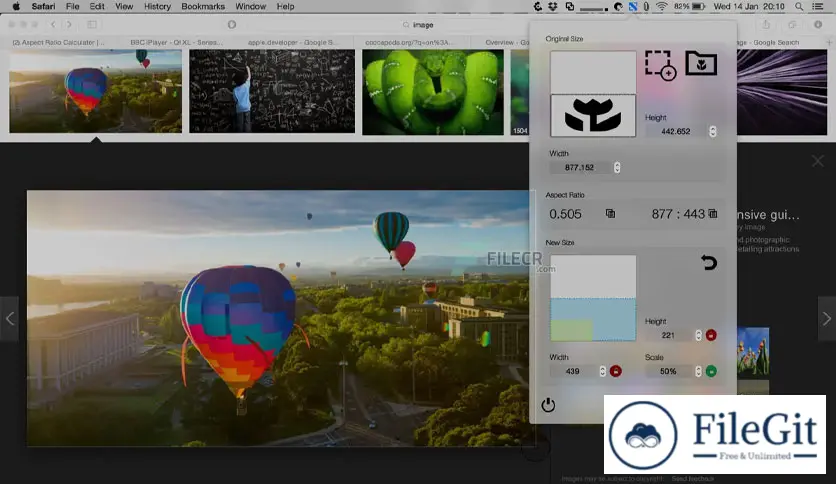This screenshot has width=836, height=484.
Task: Show next image in preview
Action: [x=826, y=319]
